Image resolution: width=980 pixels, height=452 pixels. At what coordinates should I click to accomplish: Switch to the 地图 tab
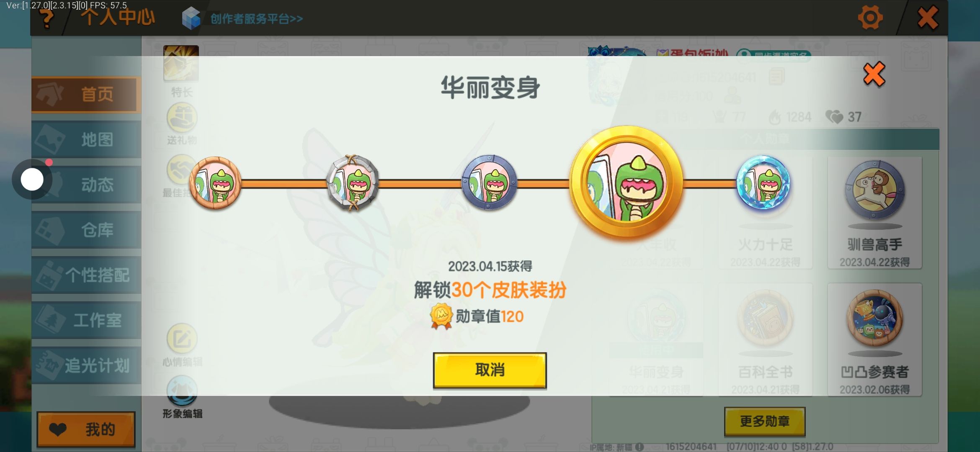pos(86,139)
